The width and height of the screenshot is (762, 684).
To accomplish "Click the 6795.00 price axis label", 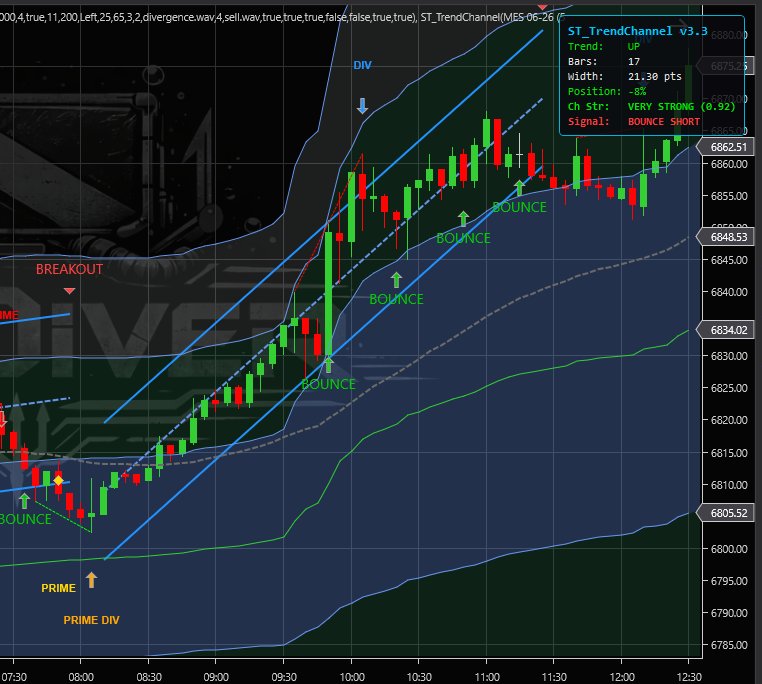I will click(729, 581).
